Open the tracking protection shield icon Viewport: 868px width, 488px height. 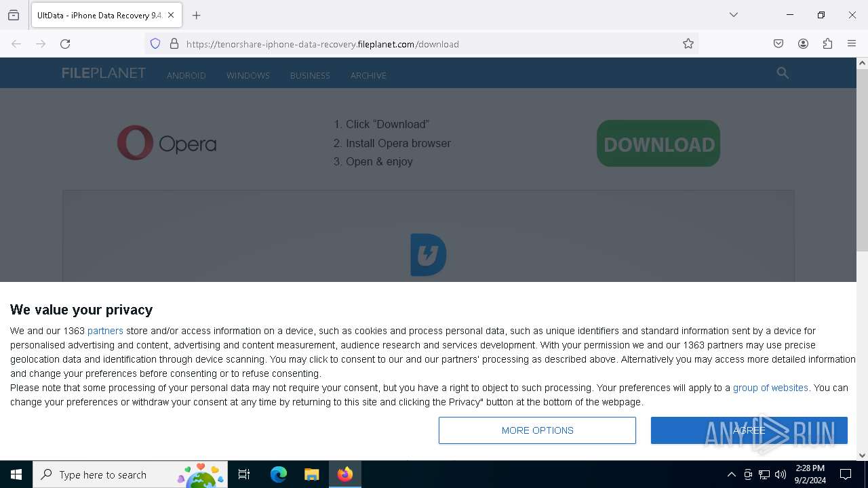(155, 44)
